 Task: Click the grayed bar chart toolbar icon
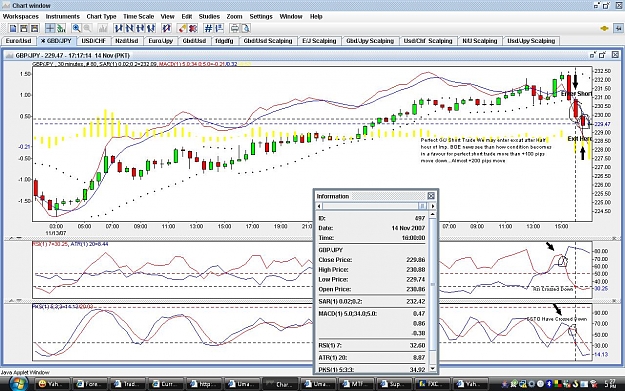103,28
